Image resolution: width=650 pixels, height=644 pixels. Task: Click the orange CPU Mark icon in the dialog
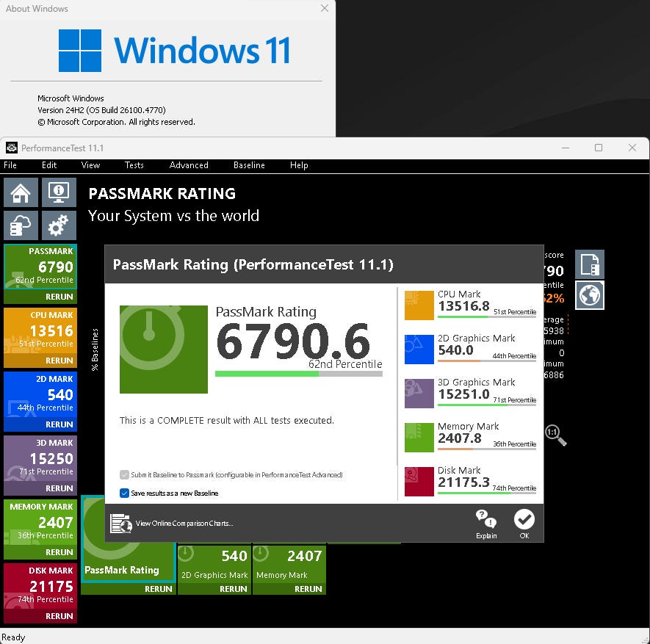pos(419,305)
